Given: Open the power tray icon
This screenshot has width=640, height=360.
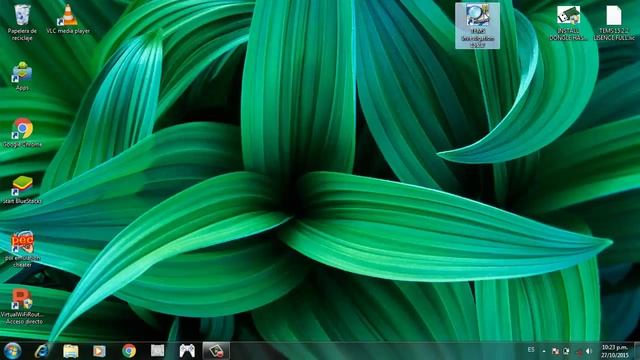Looking at the screenshot, I should click(566, 351).
